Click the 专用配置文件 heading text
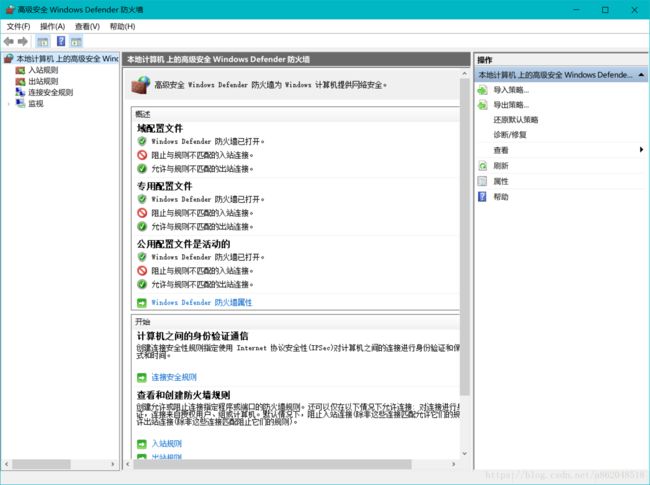 165,186
